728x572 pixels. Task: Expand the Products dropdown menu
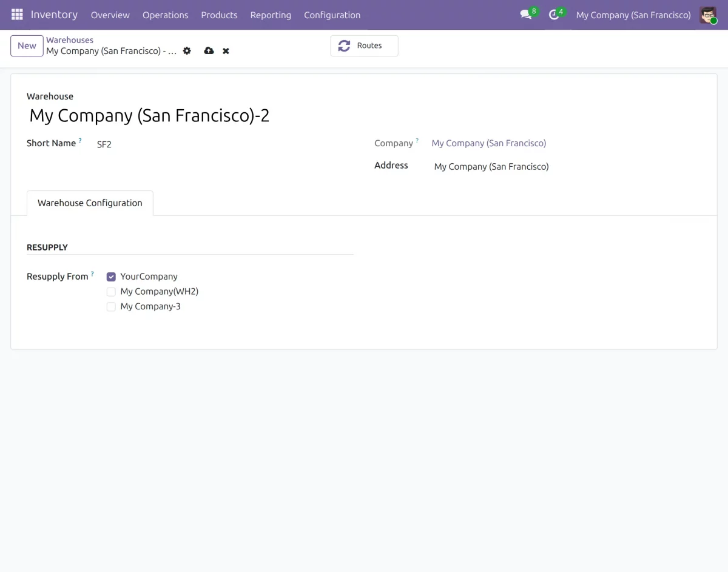point(219,15)
